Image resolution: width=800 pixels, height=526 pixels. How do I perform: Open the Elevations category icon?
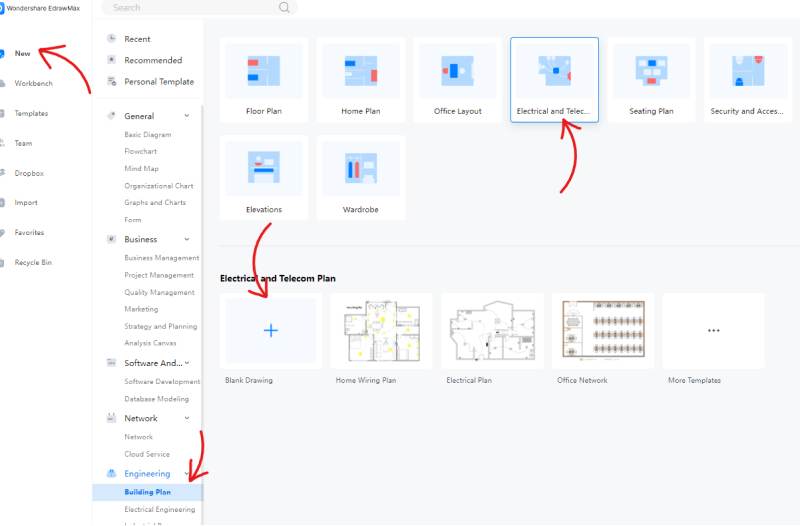point(264,167)
